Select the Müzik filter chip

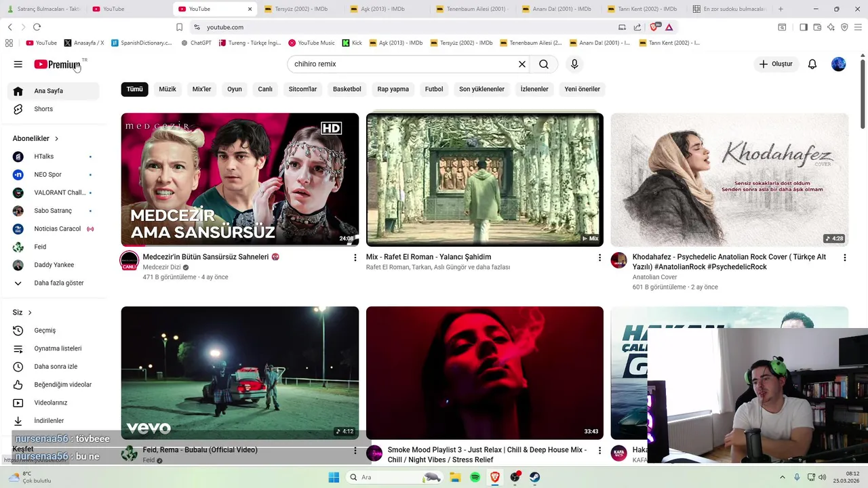click(167, 89)
